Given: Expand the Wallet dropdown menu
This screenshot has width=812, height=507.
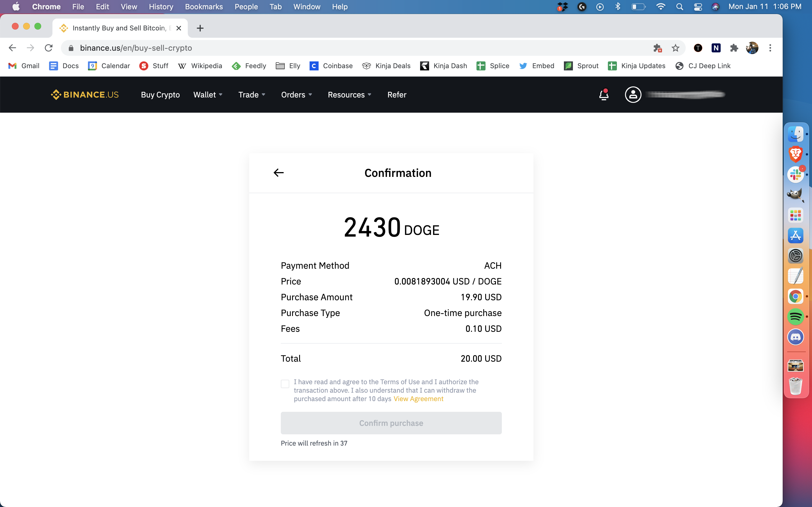Looking at the screenshot, I should coord(207,95).
